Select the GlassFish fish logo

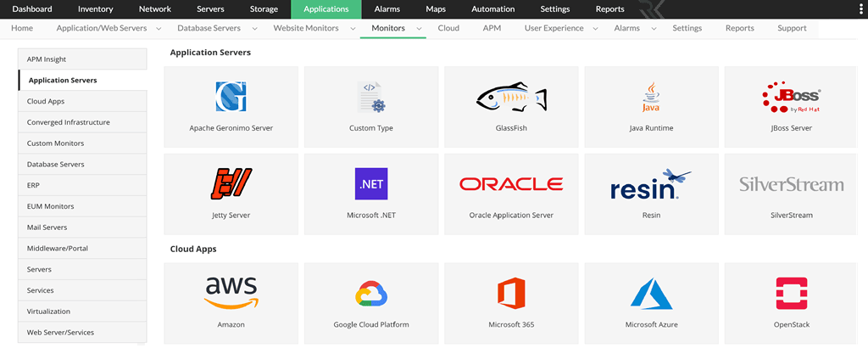point(511,97)
